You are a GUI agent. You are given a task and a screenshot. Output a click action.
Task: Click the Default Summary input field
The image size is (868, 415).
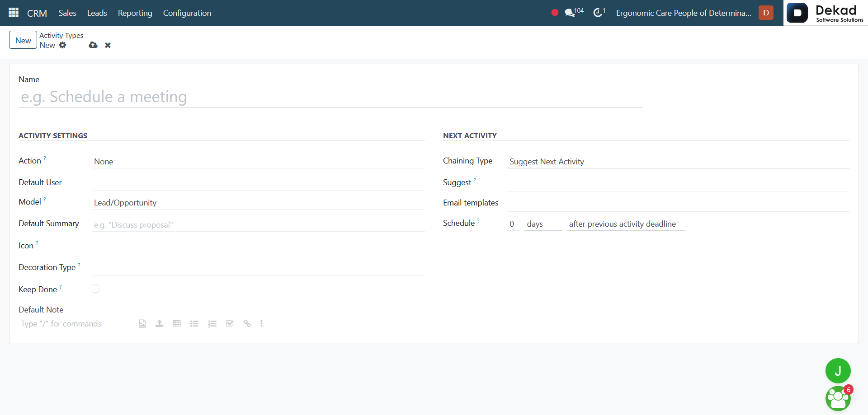[x=258, y=225]
